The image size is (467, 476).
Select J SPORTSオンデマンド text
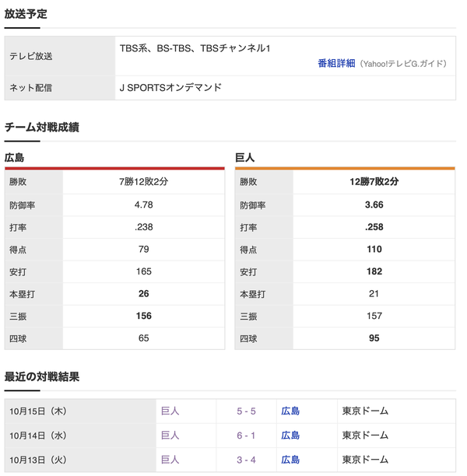[x=170, y=87]
